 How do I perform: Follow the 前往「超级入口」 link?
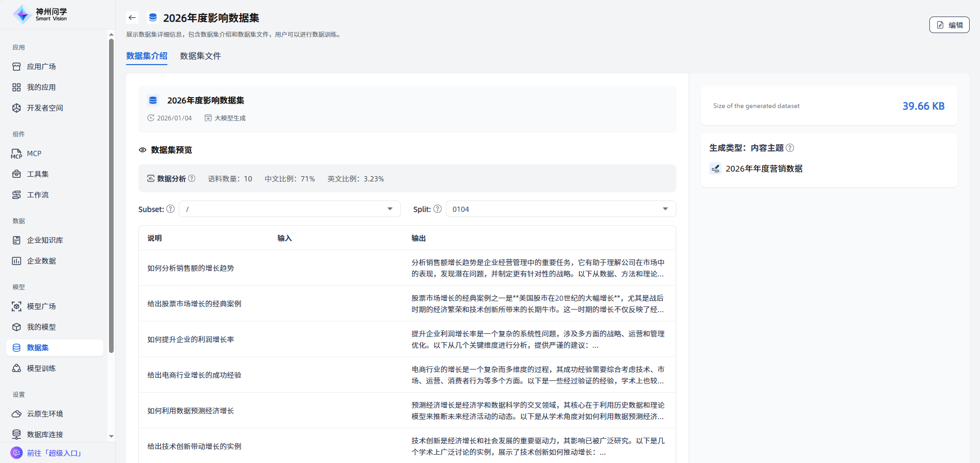pyautogui.click(x=54, y=453)
